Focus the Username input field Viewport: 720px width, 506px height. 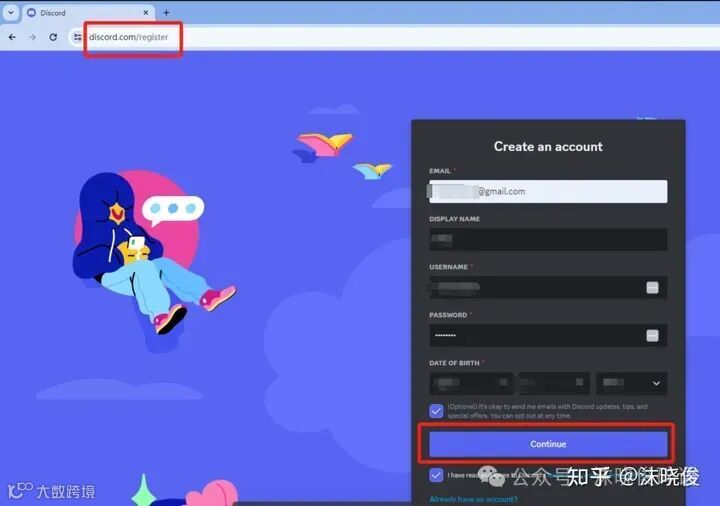[x=548, y=287]
